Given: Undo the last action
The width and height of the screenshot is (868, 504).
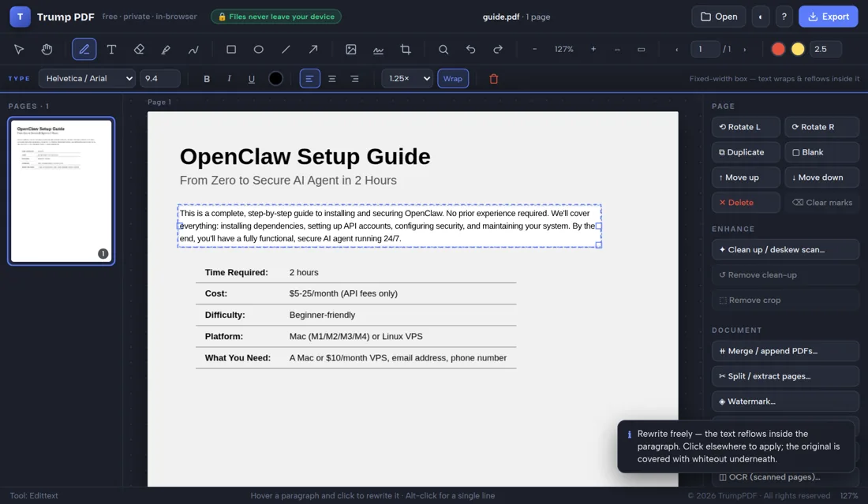Looking at the screenshot, I should tap(470, 49).
